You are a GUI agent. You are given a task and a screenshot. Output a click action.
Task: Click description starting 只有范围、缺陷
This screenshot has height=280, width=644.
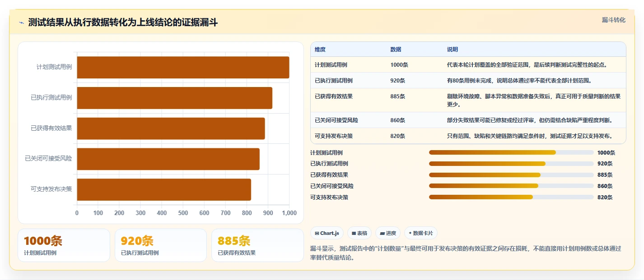(x=530, y=136)
